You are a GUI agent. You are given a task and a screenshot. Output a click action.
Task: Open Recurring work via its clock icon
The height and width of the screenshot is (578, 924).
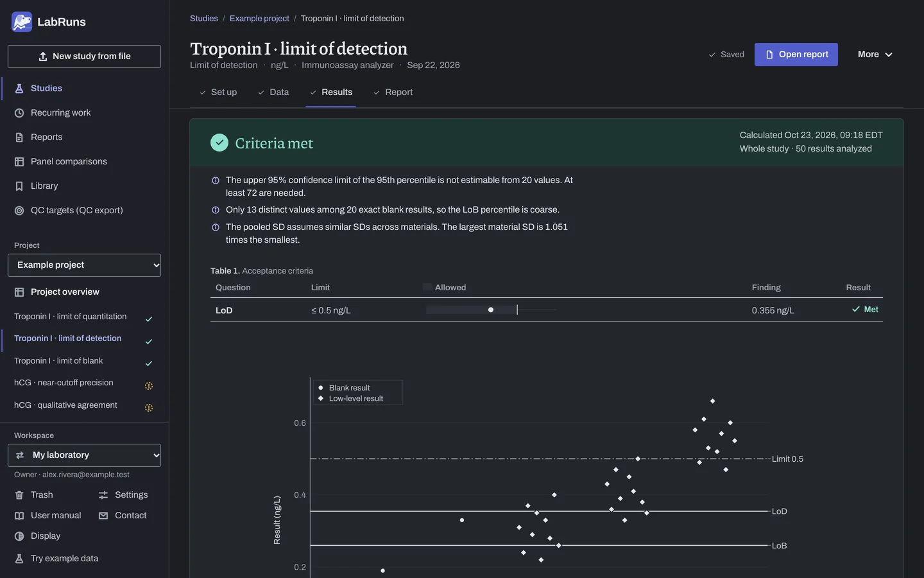click(x=19, y=113)
